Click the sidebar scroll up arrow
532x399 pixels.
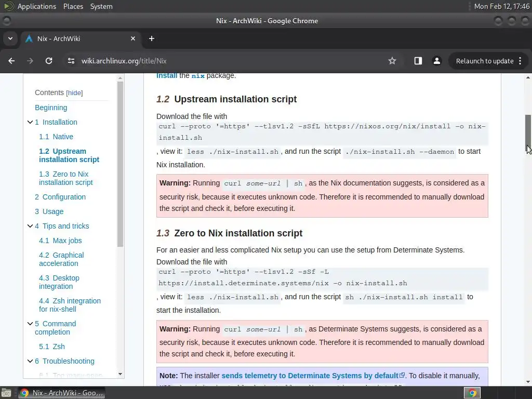click(120, 78)
